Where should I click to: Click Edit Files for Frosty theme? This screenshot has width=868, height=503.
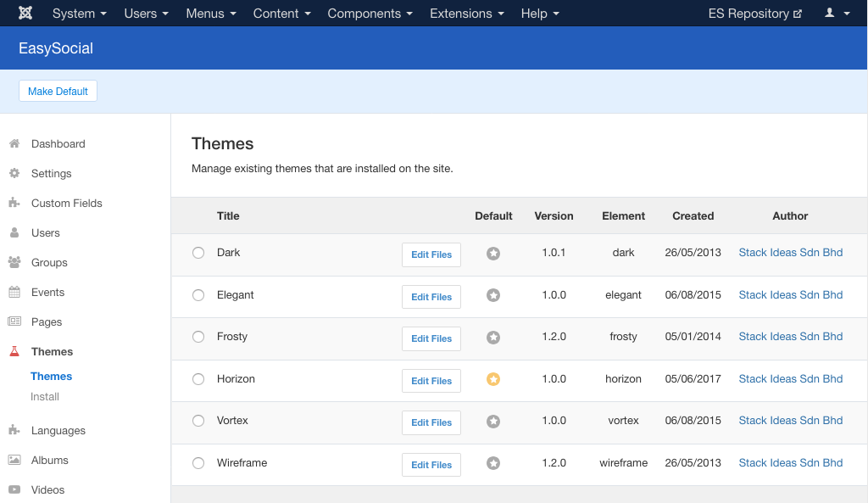tap(431, 338)
